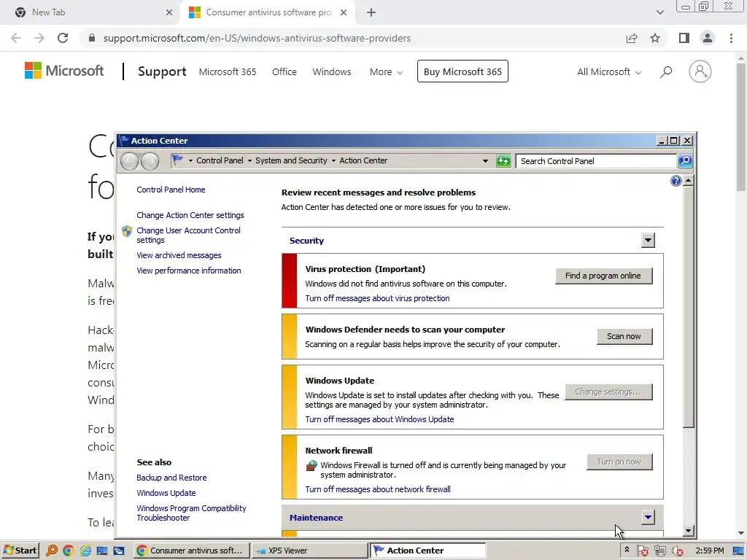Reload the Chrome page

click(x=63, y=38)
